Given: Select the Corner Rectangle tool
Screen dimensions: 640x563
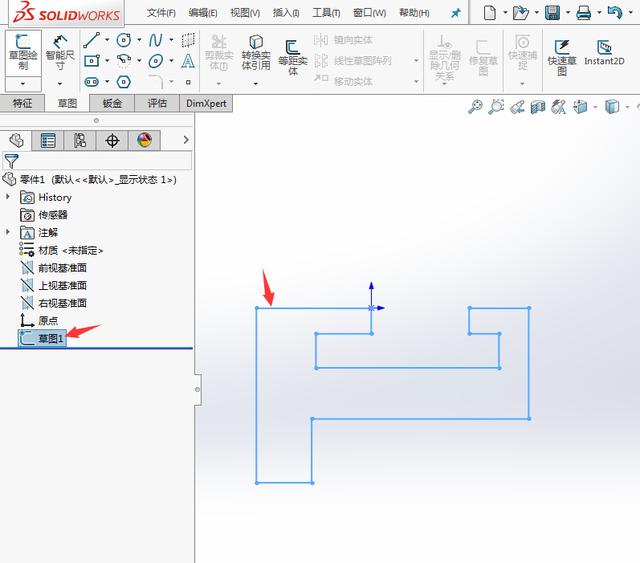Looking at the screenshot, I should pyautogui.click(x=91, y=61).
